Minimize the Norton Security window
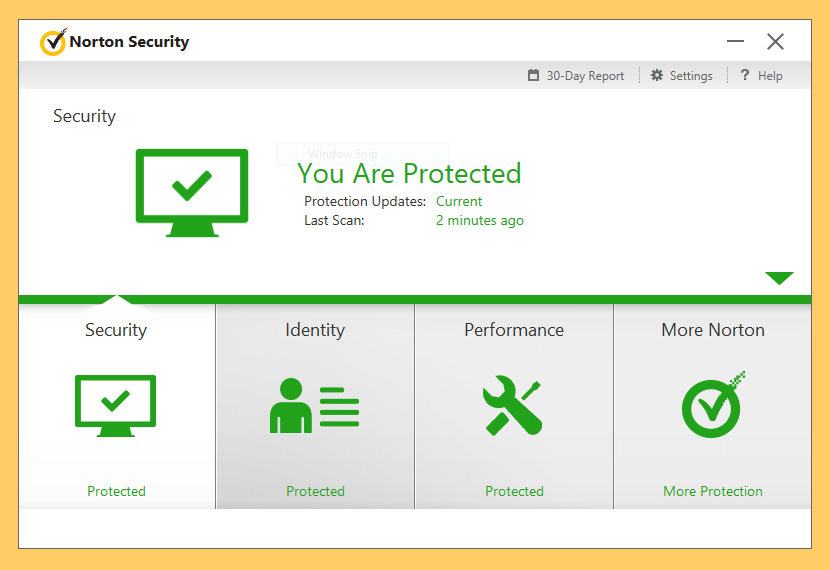Screen dimensions: 830x570 735,41
